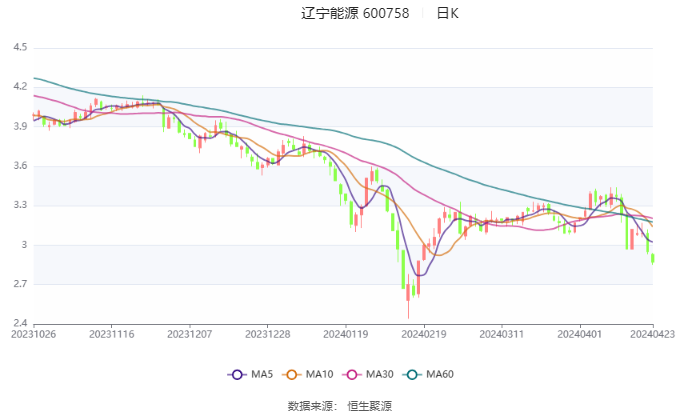
Task: Click the 4.5 y-axis price label
Action: click(x=20, y=47)
